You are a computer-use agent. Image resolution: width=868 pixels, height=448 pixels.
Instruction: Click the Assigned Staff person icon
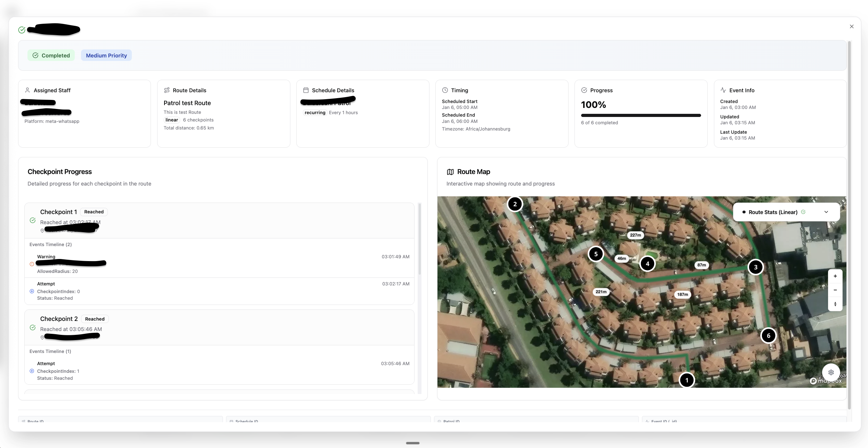[x=28, y=90]
